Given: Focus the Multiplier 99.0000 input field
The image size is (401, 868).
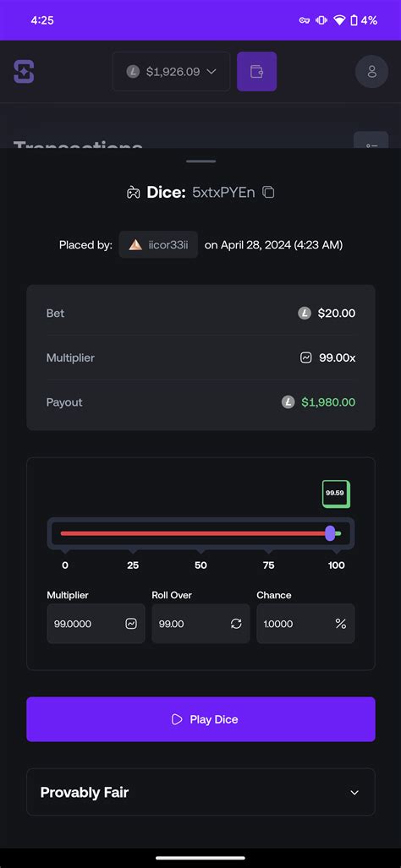Looking at the screenshot, I should [x=96, y=624].
